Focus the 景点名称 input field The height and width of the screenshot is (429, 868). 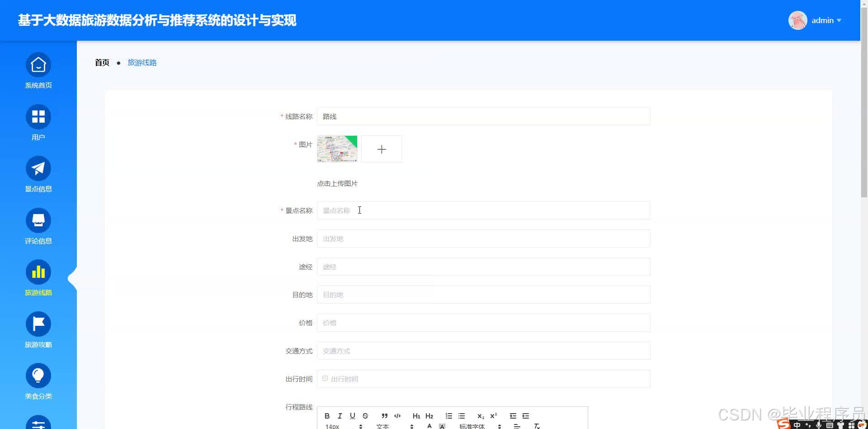[484, 210]
